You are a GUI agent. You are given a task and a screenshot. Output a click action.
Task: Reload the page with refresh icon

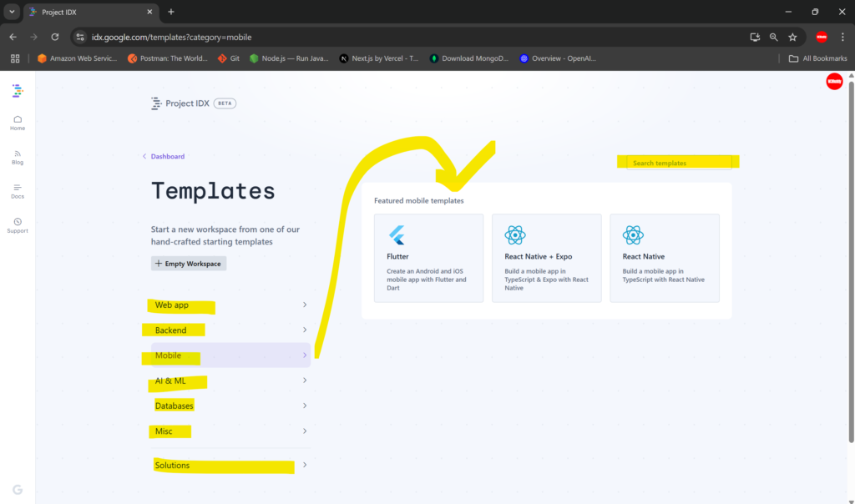click(x=55, y=37)
